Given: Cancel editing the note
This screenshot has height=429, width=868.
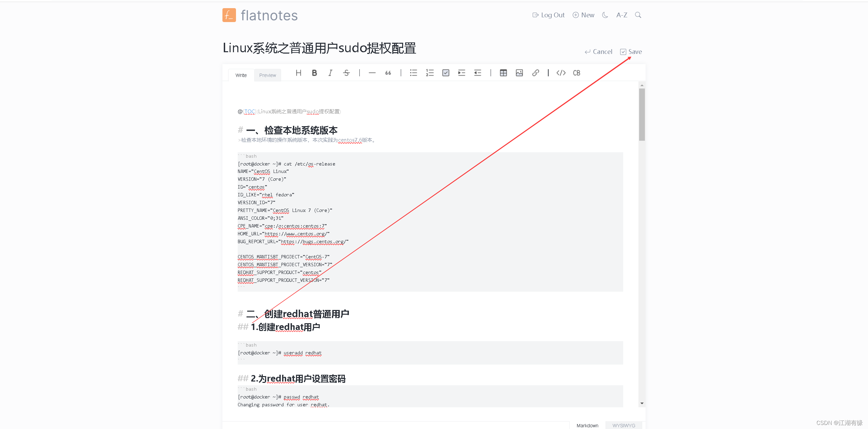Looking at the screenshot, I should pyautogui.click(x=598, y=52).
